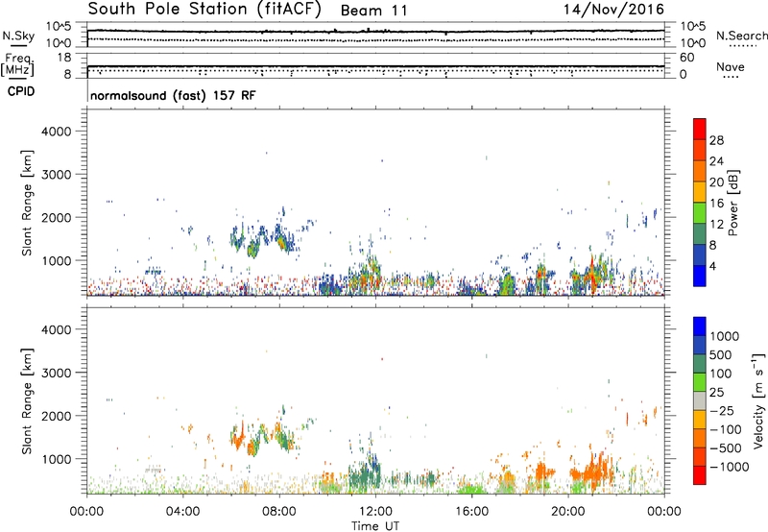Click the 12 label on the power colorbar
The height and width of the screenshot is (532, 768).
point(716,225)
